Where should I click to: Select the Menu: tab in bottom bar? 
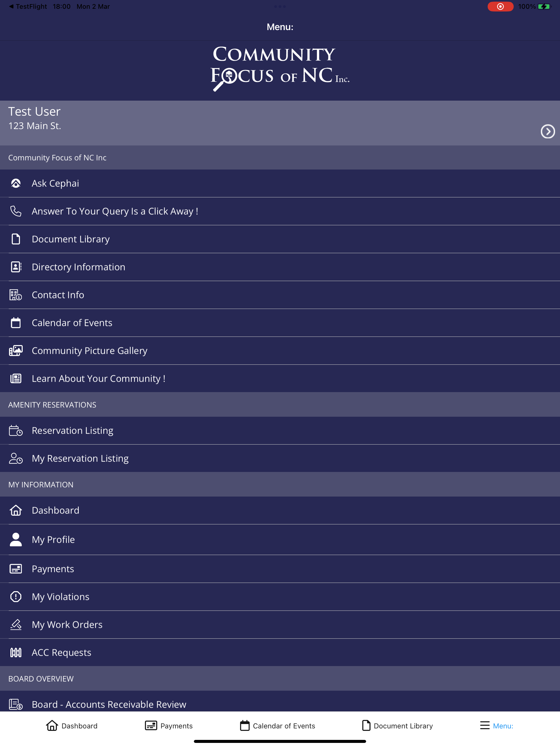pos(497,725)
